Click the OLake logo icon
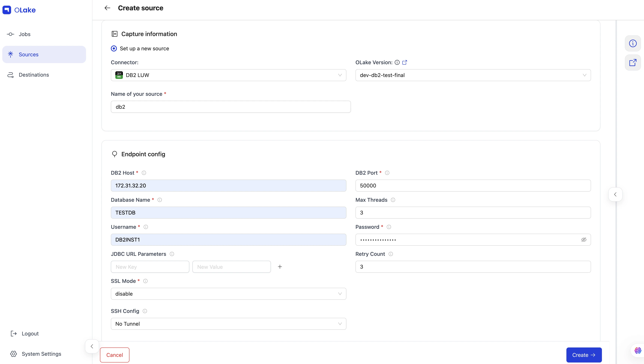This screenshot has height=364, width=644. (x=7, y=10)
